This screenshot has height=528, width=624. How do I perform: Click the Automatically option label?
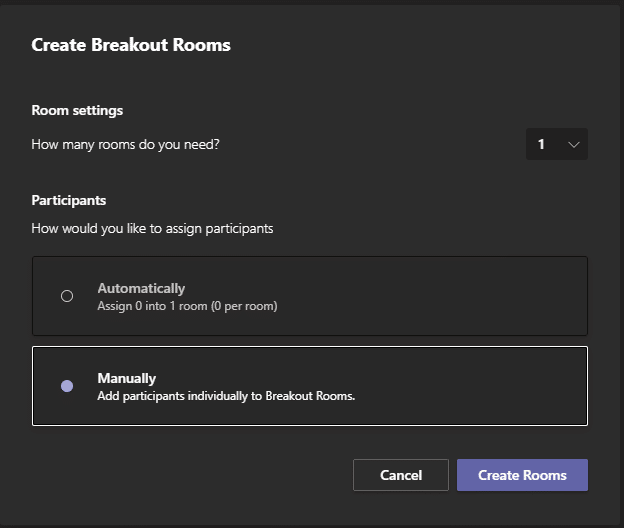pos(141,288)
